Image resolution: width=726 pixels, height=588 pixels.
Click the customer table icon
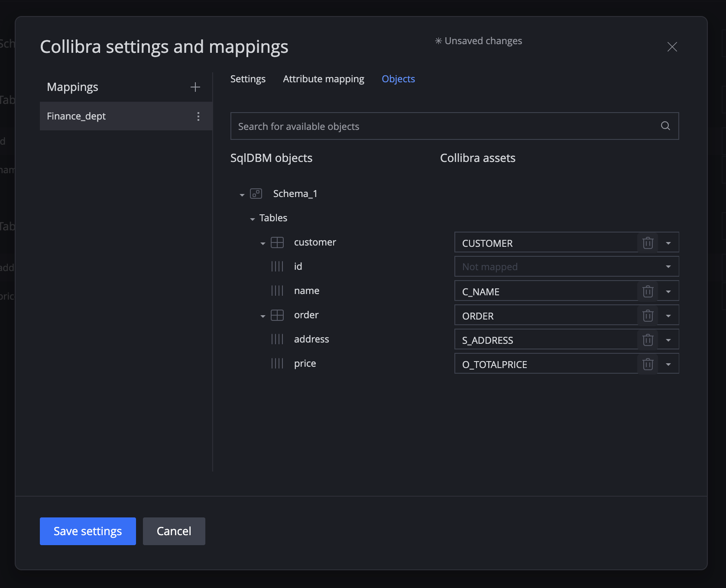(277, 242)
